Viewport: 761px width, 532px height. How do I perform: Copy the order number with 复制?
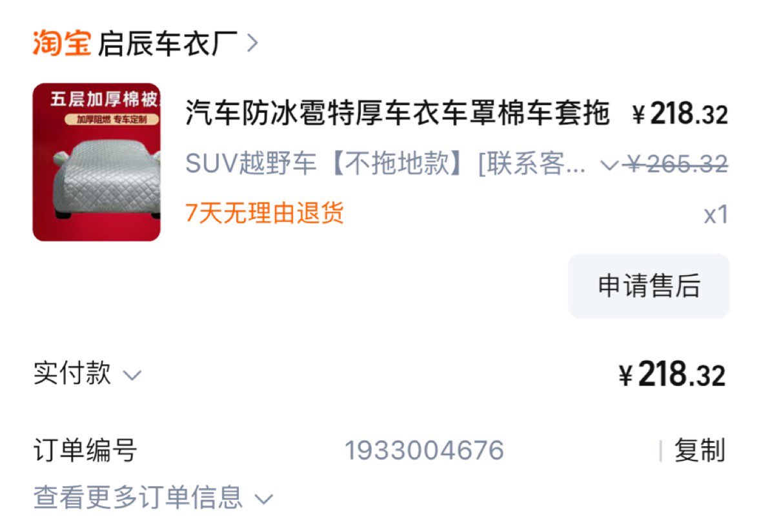tap(700, 451)
